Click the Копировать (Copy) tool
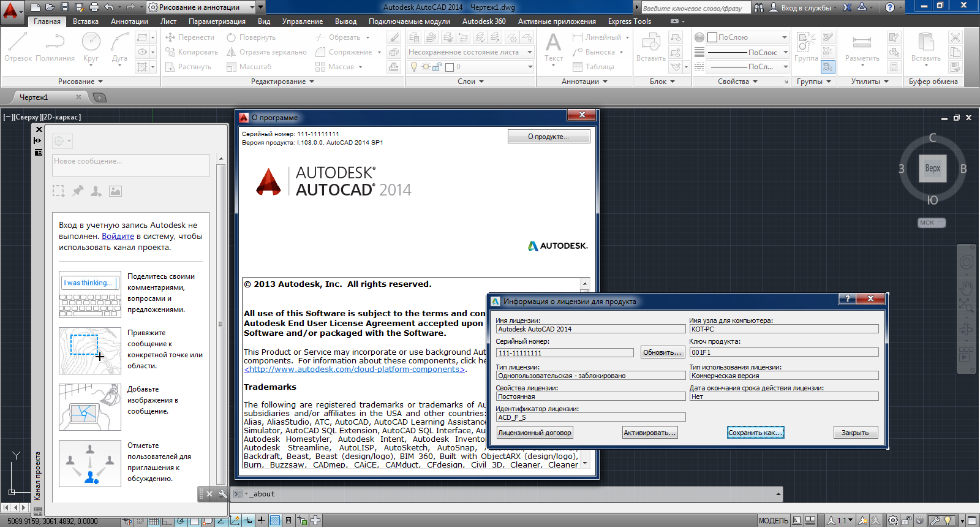The height and width of the screenshot is (527, 980). pyautogui.click(x=191, y=52)
